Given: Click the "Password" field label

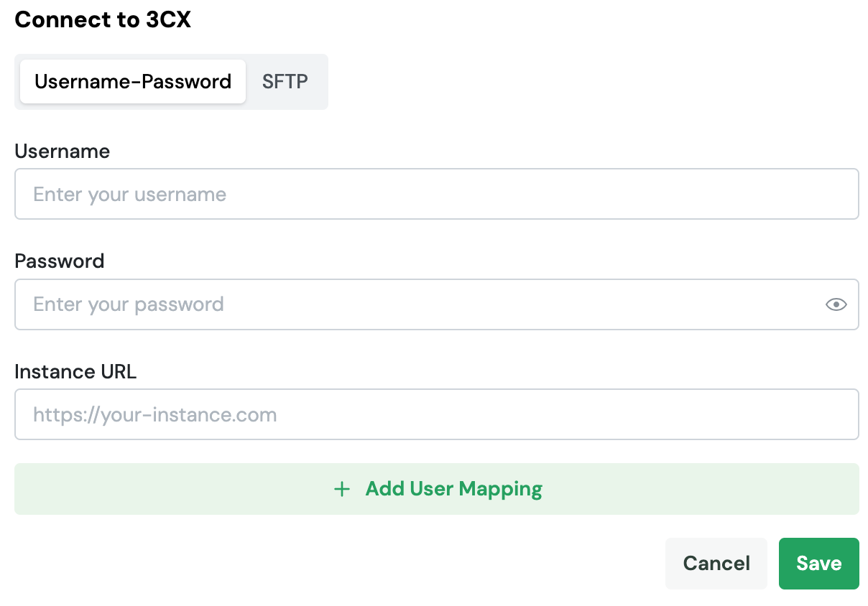Looking at the screenshot, I should 60,261.
